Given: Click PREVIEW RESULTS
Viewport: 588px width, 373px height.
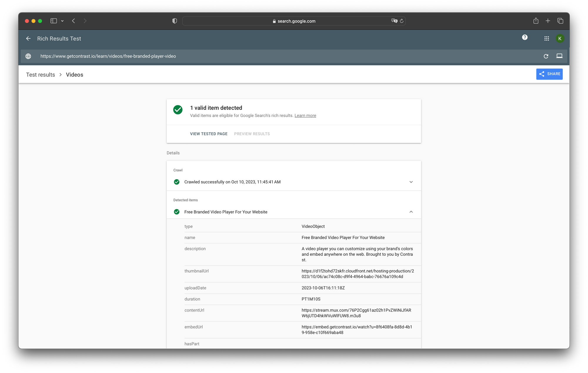Looking at the screenshot, I should pos(252,134).
